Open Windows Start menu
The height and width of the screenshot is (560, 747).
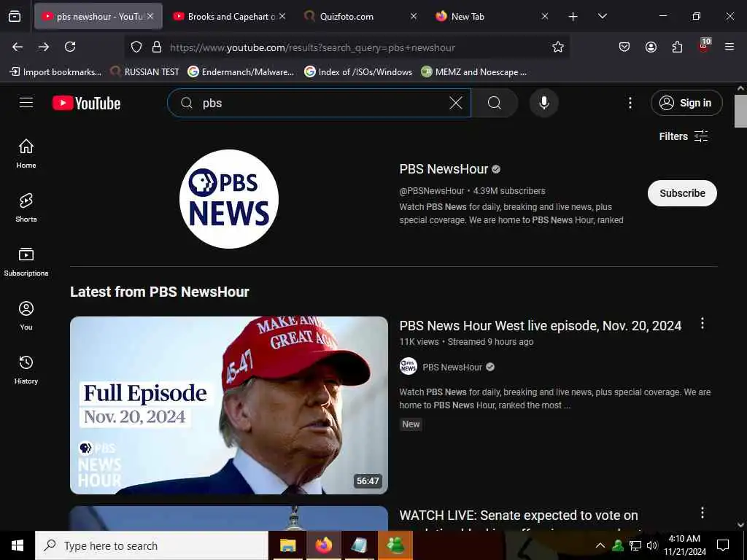tap(18, 545)
